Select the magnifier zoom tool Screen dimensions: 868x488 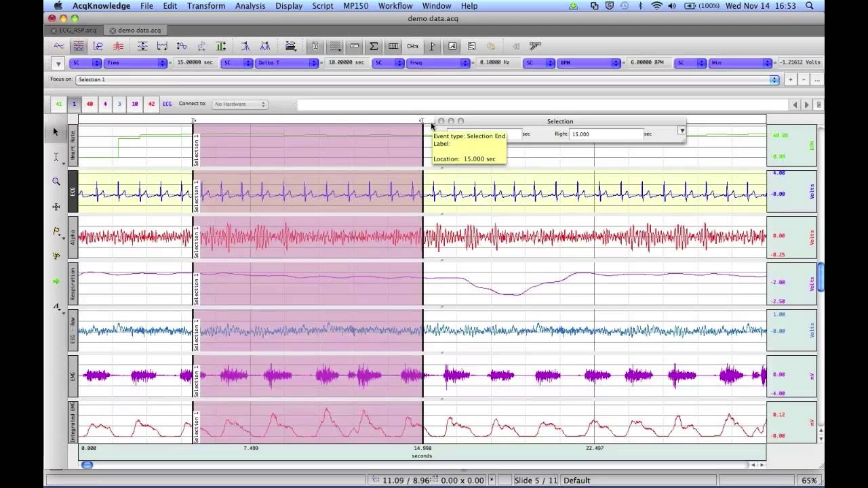[x=56, y=182]
